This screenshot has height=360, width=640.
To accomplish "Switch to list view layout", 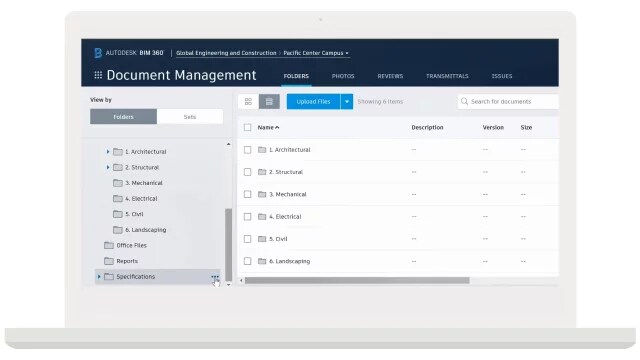I will pos(269,102).
